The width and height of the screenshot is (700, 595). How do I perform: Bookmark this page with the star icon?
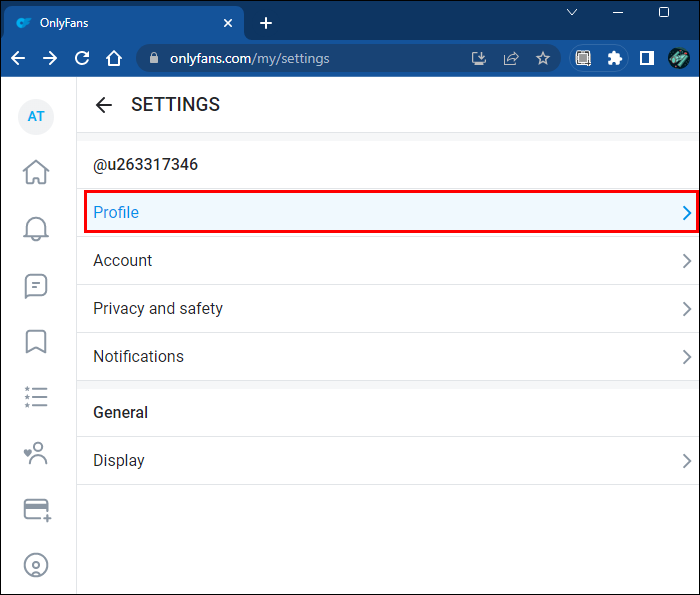click(x=543, y=58)
